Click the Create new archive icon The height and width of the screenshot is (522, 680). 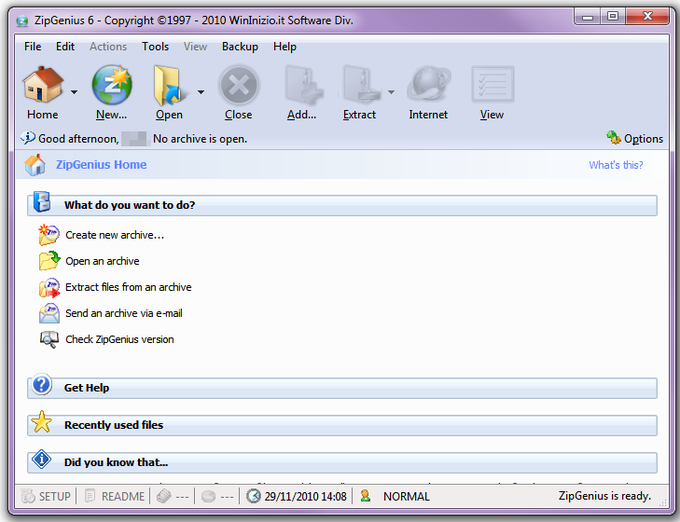click(x=49, y=235)
